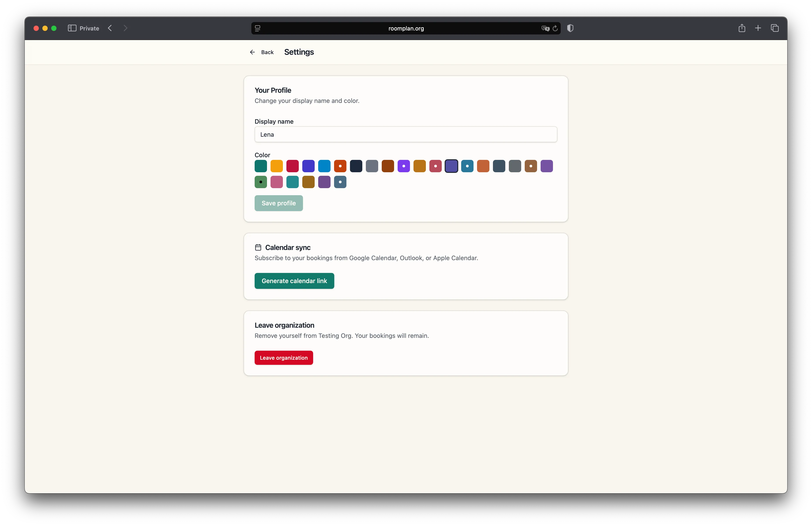812x526 pixels.
Task: Click the Your Profile heading
Action: click(273, 90)
